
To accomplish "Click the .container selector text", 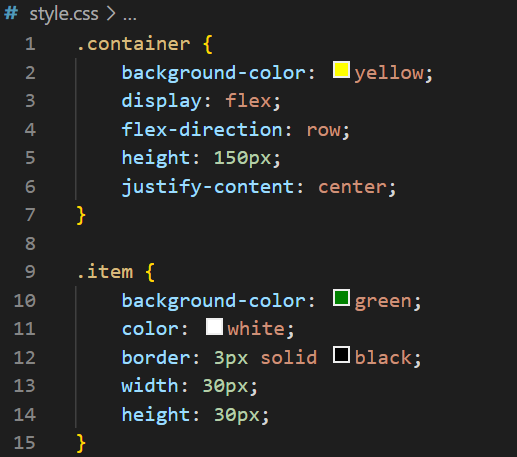I will pyautogui.click(x=134, y=44).
